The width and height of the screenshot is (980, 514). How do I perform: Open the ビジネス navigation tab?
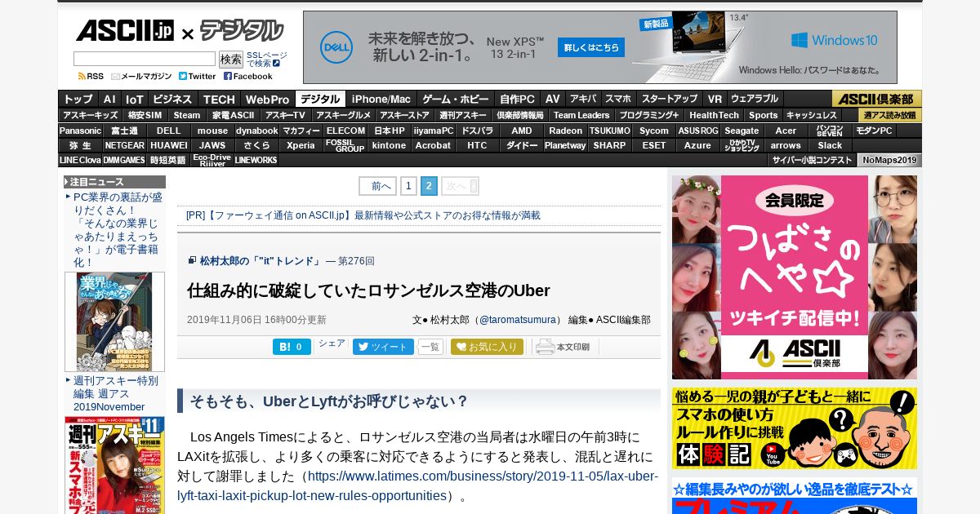pos(172,99)
